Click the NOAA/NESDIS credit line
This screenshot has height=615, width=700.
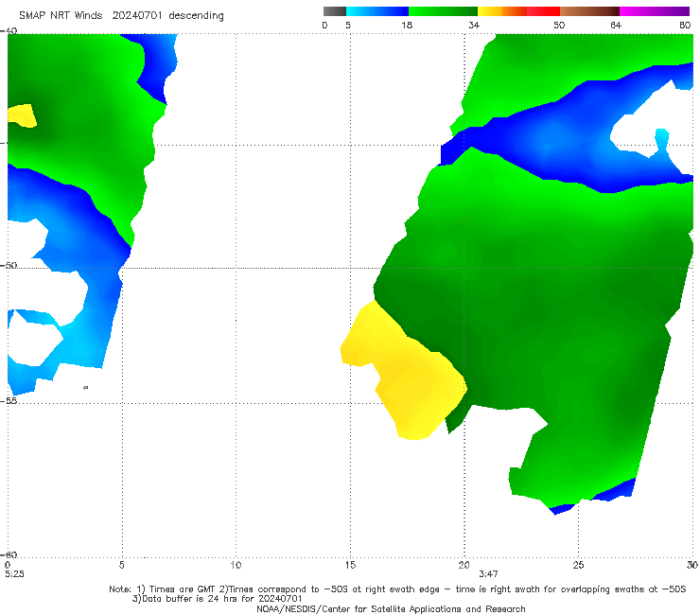coord(391,608)
